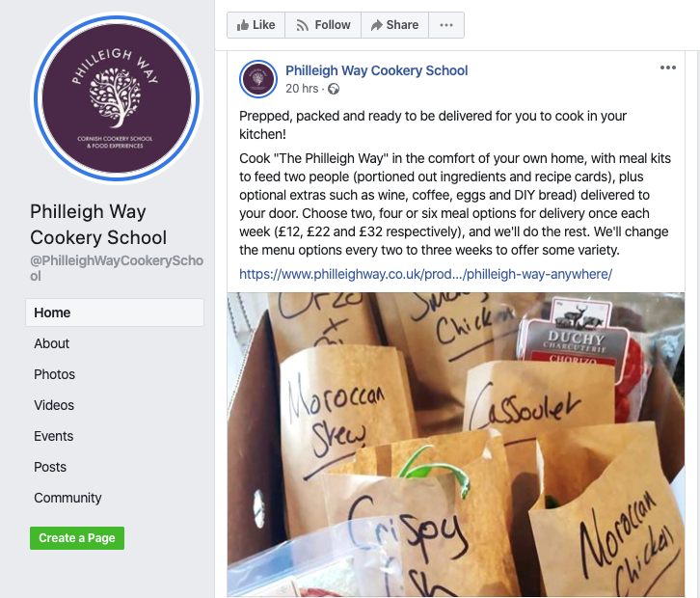Click the Like thumbs-up button
Viewport: 700px width, 598px height.
(x=256, y=25)
